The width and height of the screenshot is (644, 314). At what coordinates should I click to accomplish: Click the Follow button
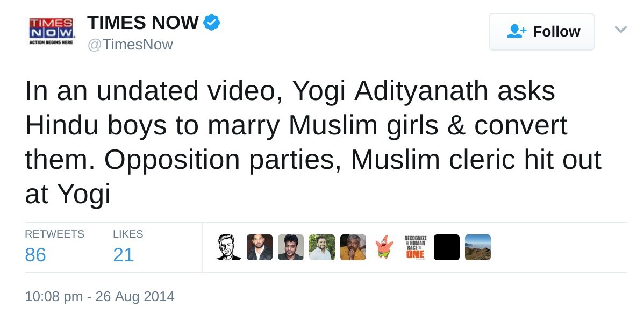pyautogui.click(x=541, y=32)
